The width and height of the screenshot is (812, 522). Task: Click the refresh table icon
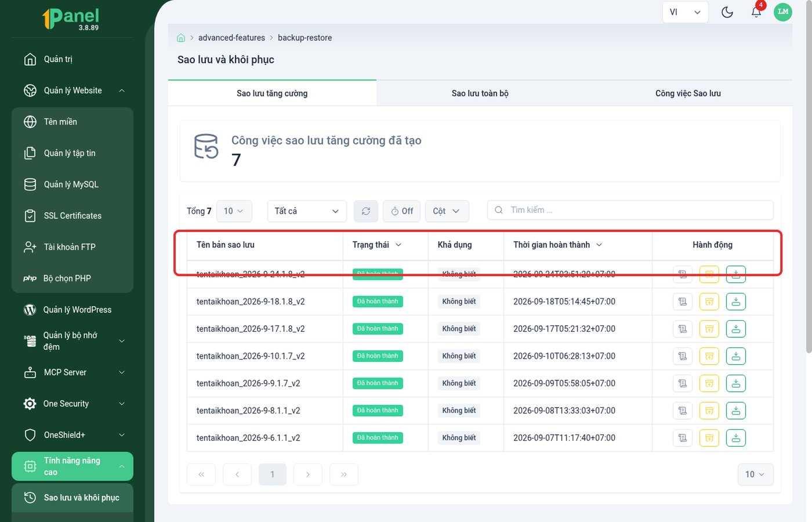[x=366, y=211]
